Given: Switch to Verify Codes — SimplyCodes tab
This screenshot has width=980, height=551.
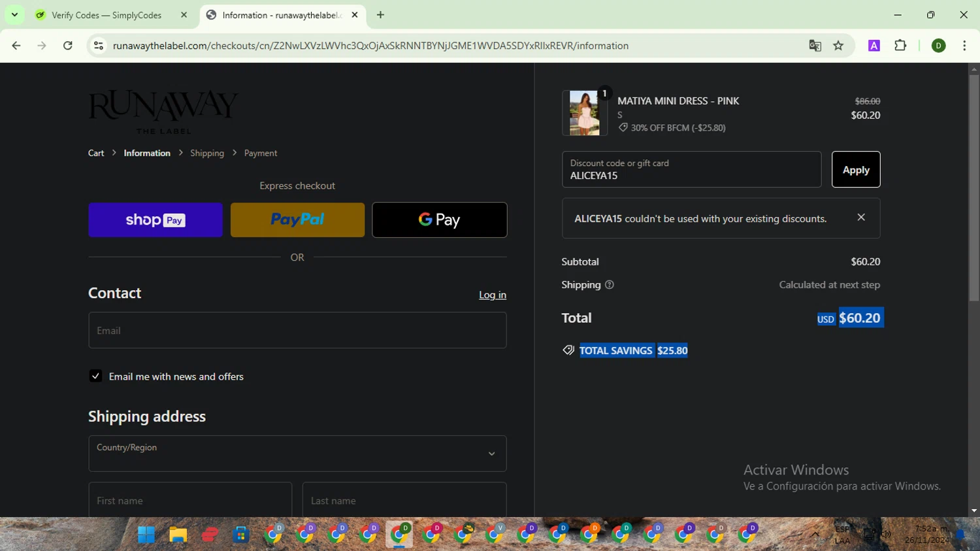Looking at the screenshot, I should tap(108, 14).
